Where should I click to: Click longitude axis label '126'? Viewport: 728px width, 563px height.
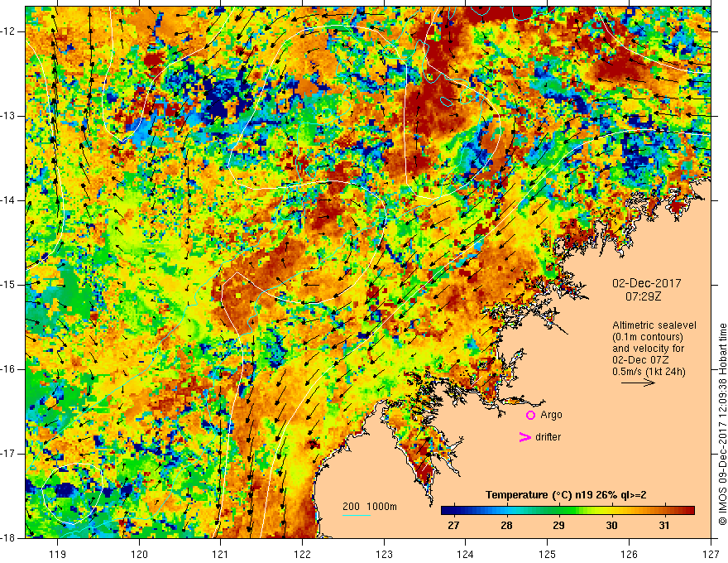click(629, 554)
